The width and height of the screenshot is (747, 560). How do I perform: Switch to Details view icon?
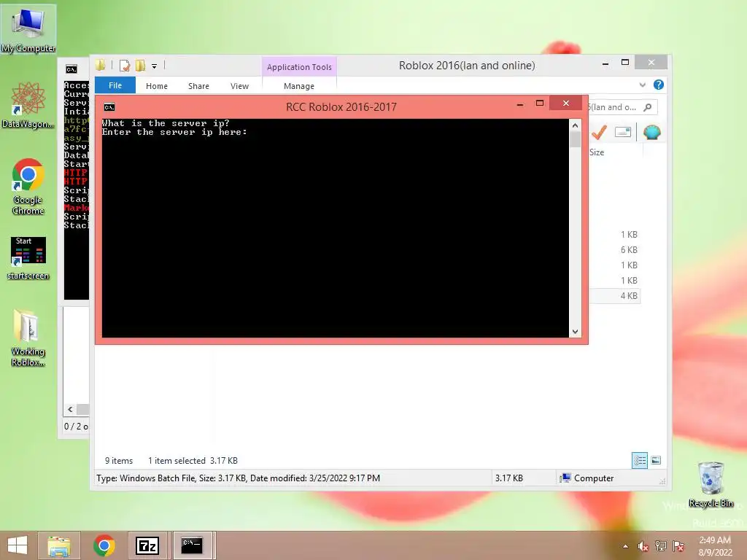tap(640, 461)
